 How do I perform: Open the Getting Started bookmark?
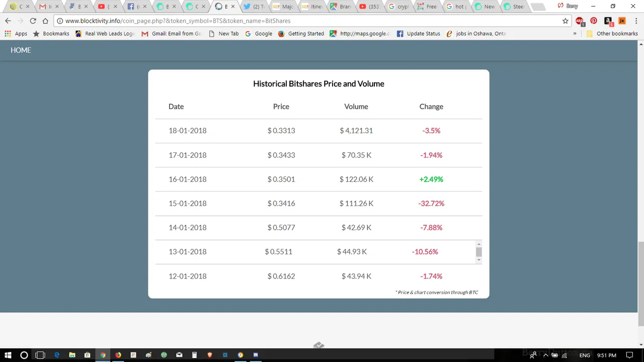pyautogui.click(x=301, y=34)
